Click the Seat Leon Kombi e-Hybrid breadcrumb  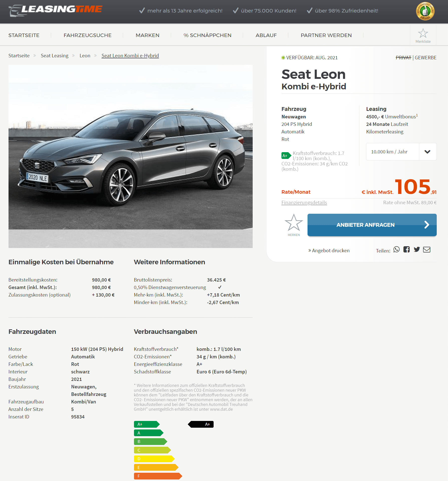pos(130,56)
